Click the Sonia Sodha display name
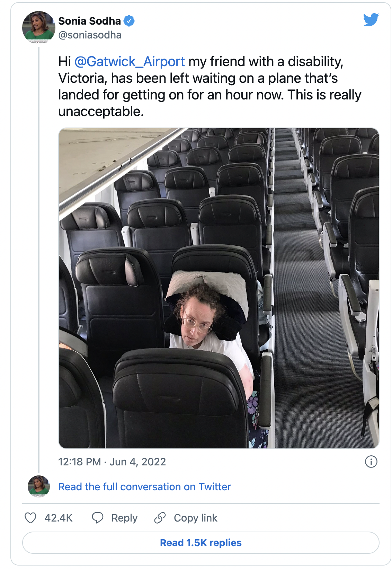 pos(89,21)
